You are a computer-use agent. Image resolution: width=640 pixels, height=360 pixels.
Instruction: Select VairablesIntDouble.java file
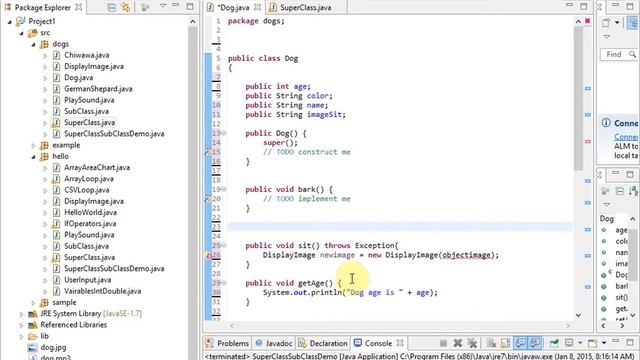[102, 291]
